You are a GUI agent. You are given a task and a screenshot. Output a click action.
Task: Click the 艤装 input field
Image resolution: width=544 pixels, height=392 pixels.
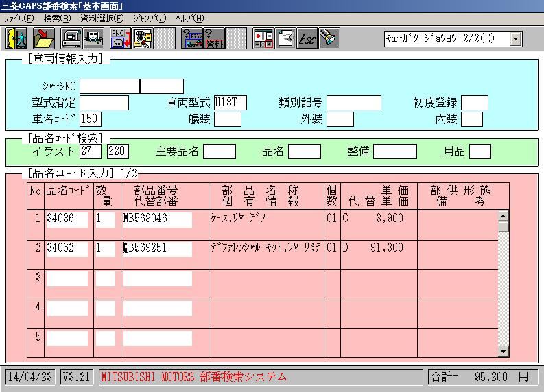point(228,119)
